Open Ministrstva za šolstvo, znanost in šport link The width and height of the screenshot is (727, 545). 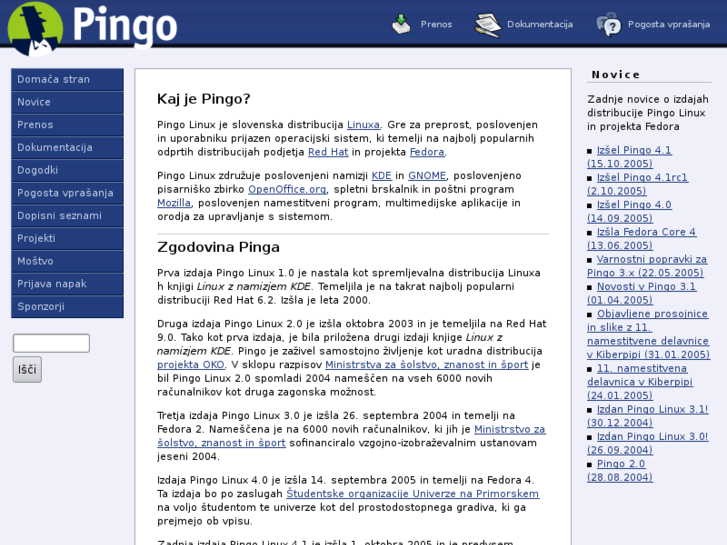click(427, 365)
